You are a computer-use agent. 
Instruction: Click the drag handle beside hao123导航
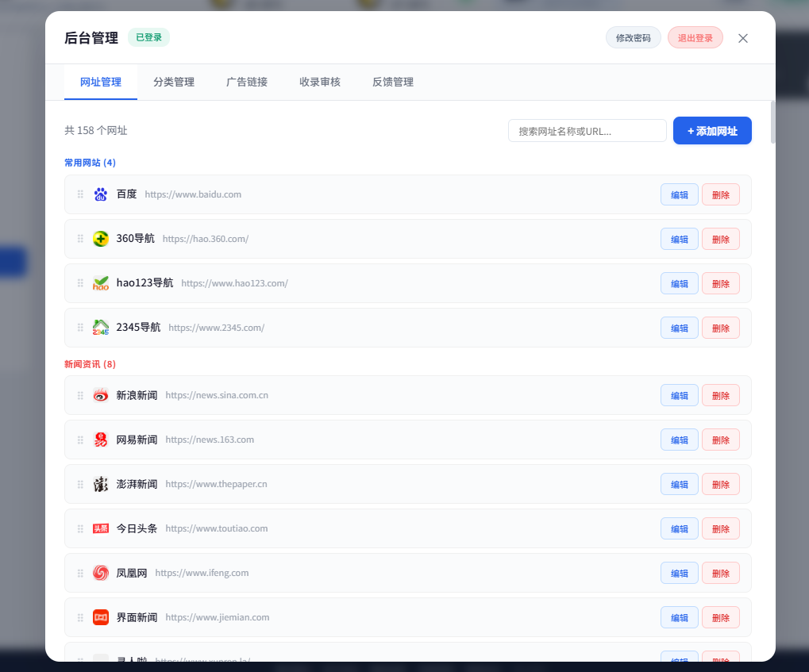click(80, 283)
